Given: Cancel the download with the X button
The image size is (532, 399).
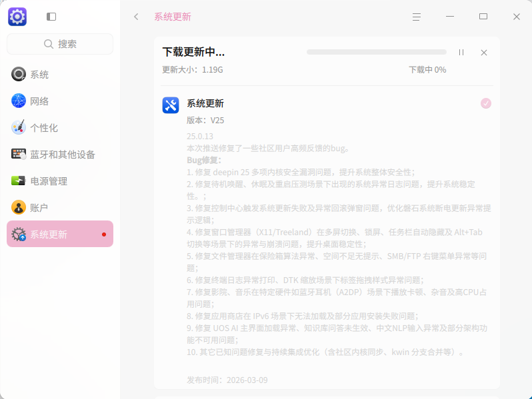Looking at the screenshot, I should click(x=484, y=53).
